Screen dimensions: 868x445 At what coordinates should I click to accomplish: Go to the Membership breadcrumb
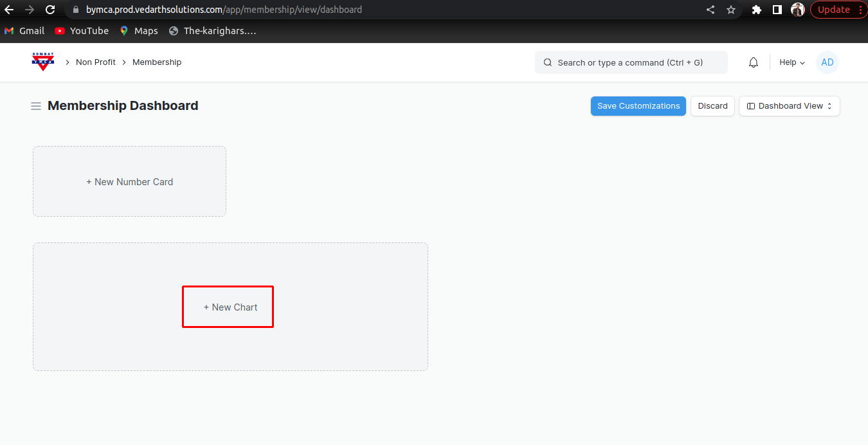pos(157,62)
